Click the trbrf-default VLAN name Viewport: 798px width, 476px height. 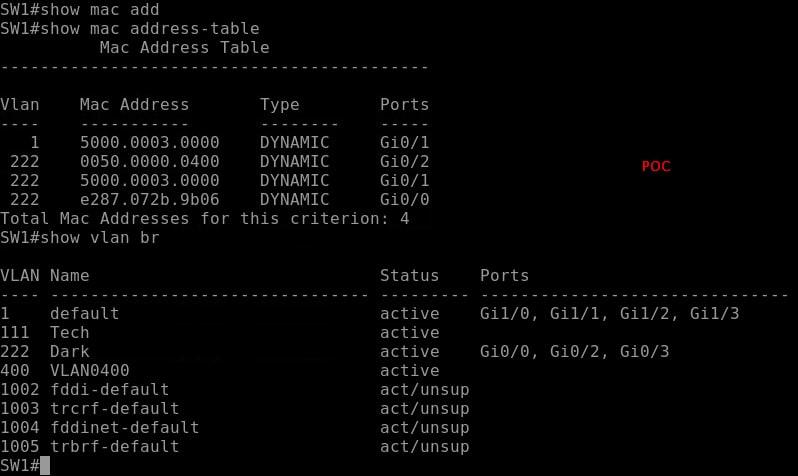click(x=114, y=446)
